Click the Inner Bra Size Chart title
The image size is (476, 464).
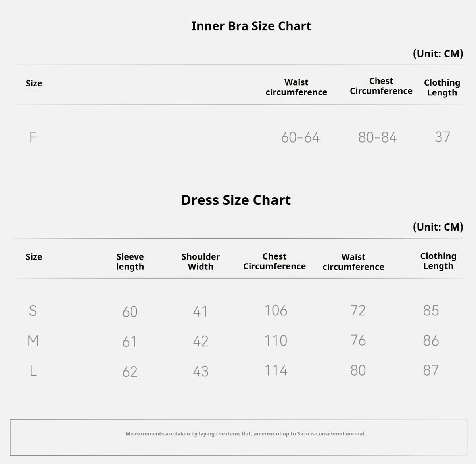[x=251, y=26]
